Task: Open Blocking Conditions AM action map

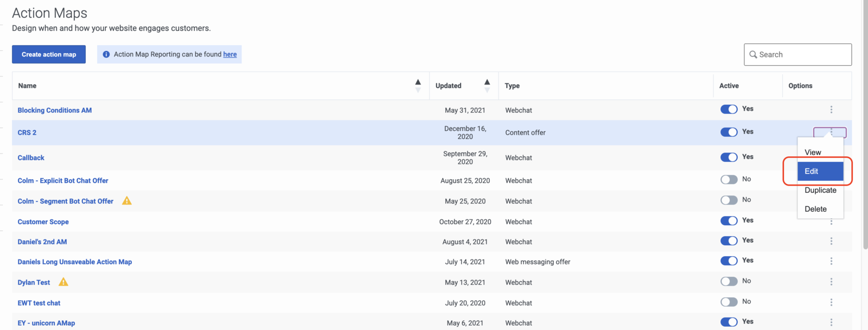Action: 55,110
